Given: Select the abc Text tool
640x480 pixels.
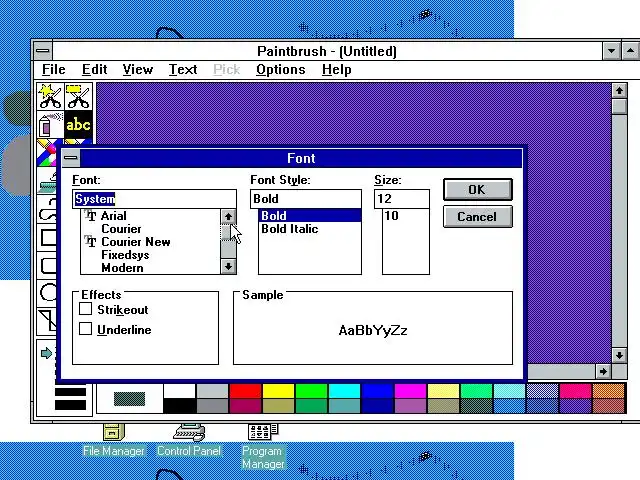Looking at the screenshot, I should [x=78, y=124].
